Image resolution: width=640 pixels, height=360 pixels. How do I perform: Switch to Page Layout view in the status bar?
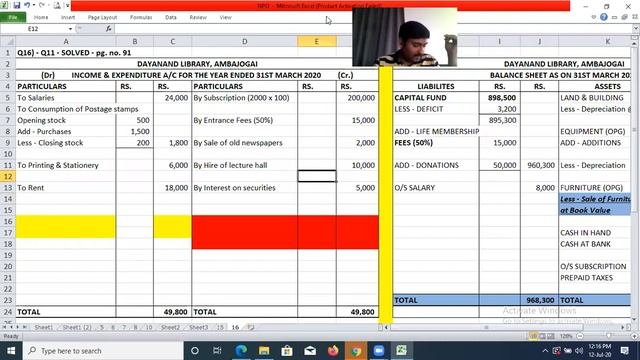[542, 336]
